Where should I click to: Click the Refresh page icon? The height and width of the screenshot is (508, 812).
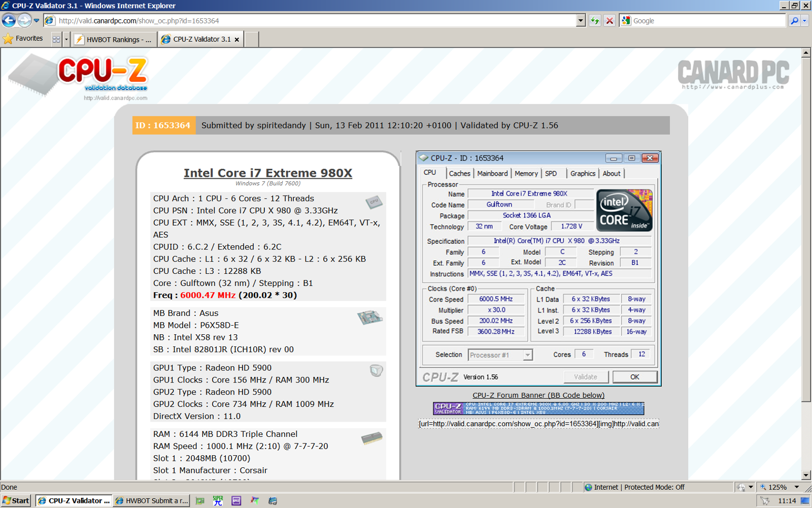(x=595, y=21)
